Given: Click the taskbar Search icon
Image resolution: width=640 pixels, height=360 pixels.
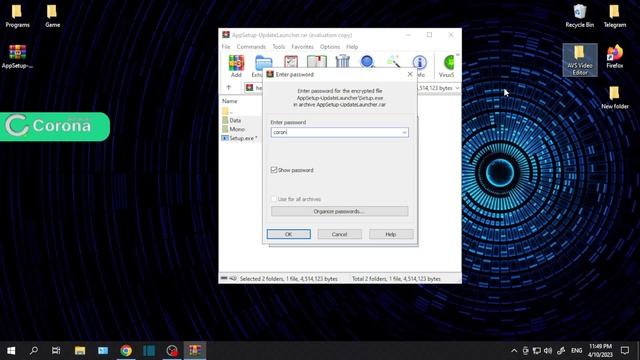Looking at the screenshot, I should click(x=34, y=351).
